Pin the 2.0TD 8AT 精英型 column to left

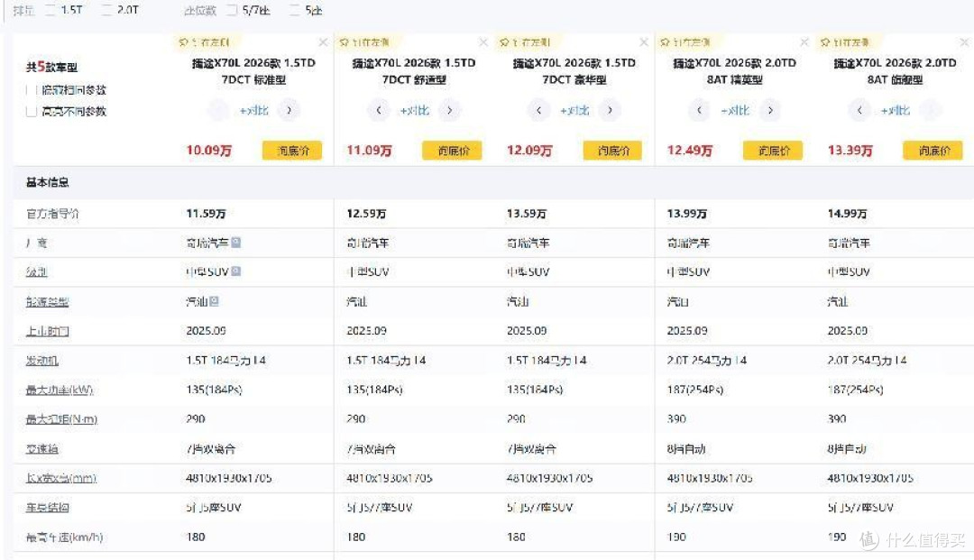pos(685,42)
